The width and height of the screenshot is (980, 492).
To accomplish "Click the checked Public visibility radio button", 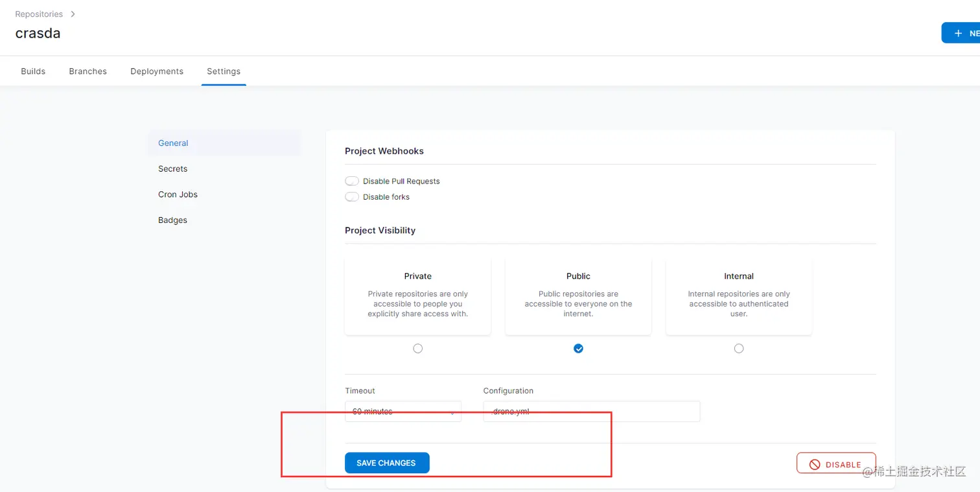I will (x=578, y=349).
